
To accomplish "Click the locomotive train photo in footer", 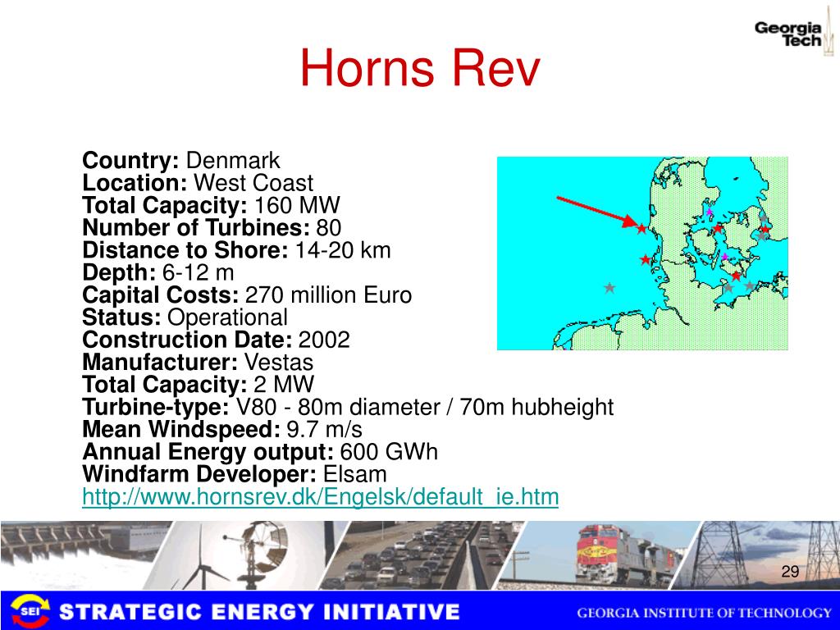I will point(597,555).
